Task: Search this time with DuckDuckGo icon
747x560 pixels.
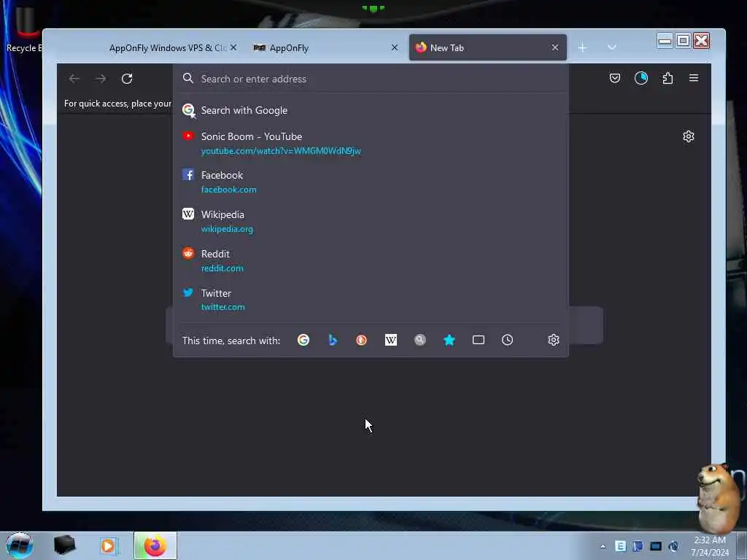Action: point(362,340)
